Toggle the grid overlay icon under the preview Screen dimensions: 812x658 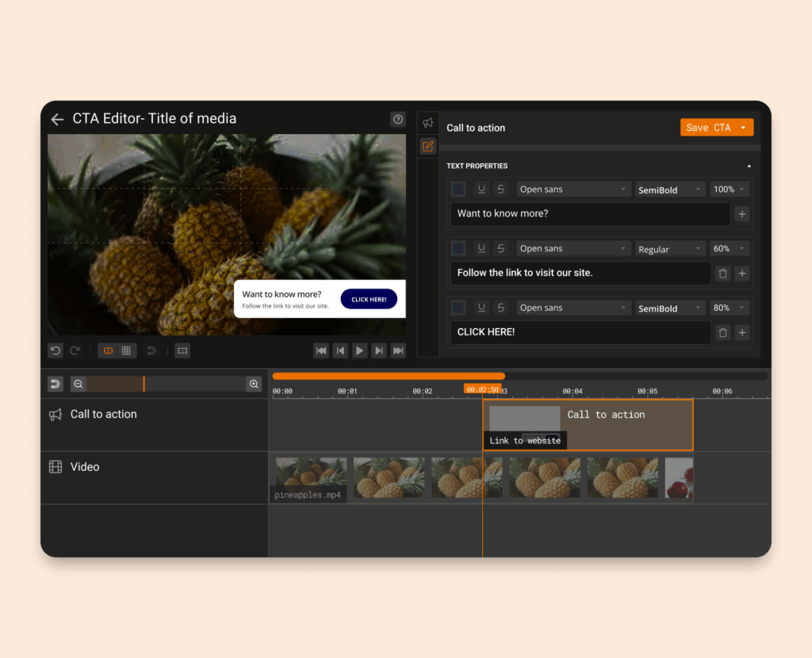click(127, 350)
